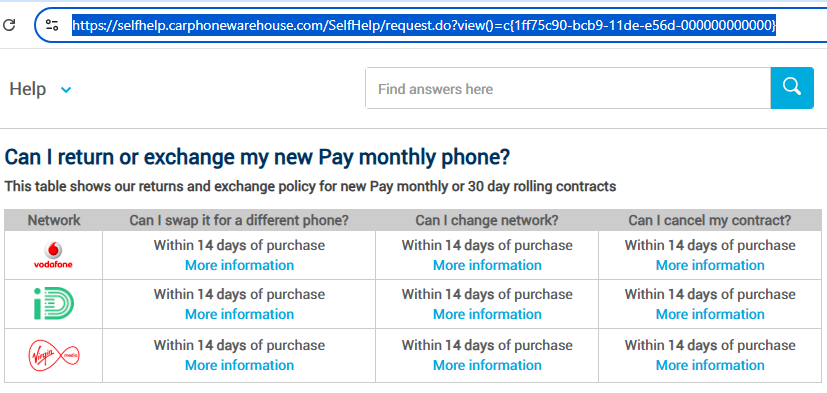The image size is (827, 393).
Task: Open Vodafone cancel contract More information link
Action: coord(710,265)
